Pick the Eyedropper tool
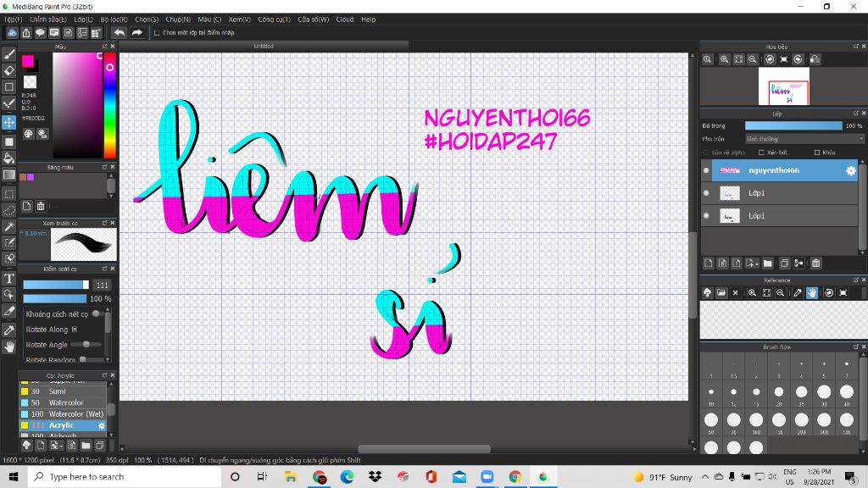The height and width of the screenshot is (488, 868). 8,330
